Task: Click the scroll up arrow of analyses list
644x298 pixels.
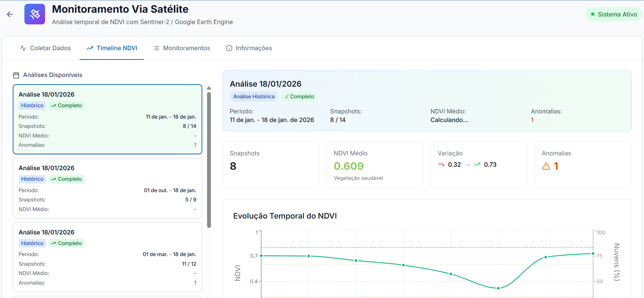Action: click(209, 88)
